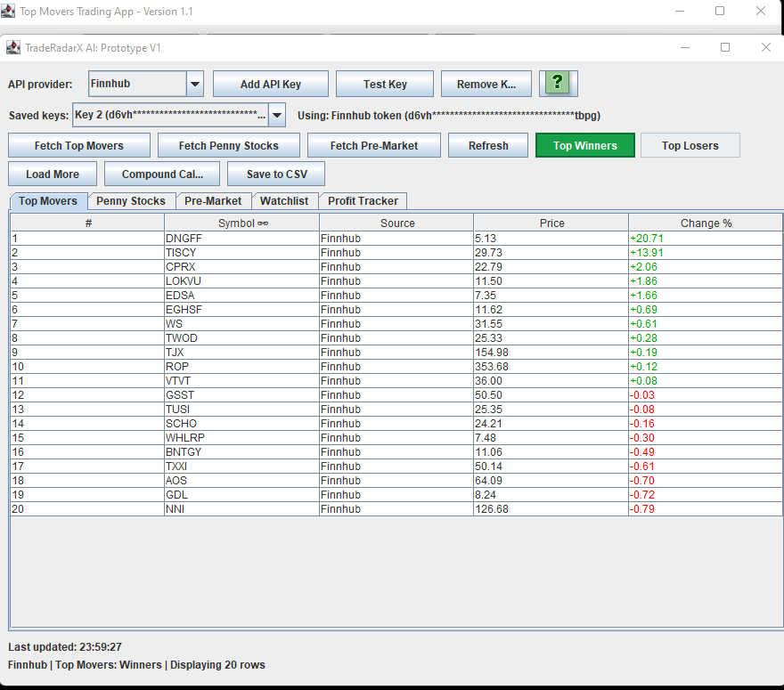Image resolution: width=784 pixels, height=690 pixels.
Task: Switch to the Top Losers view
Action: (690, 144)
